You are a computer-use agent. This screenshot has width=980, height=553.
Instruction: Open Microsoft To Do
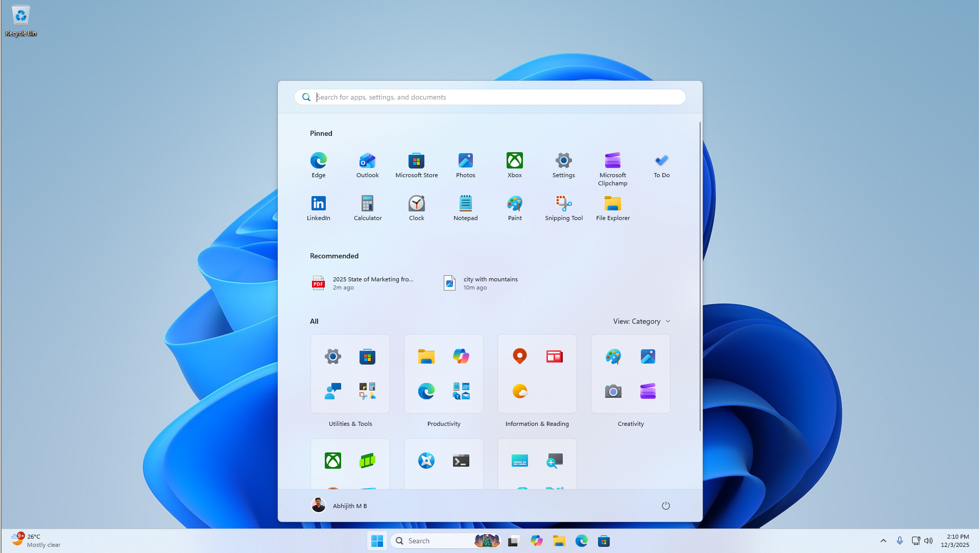[x=661, y=164]
